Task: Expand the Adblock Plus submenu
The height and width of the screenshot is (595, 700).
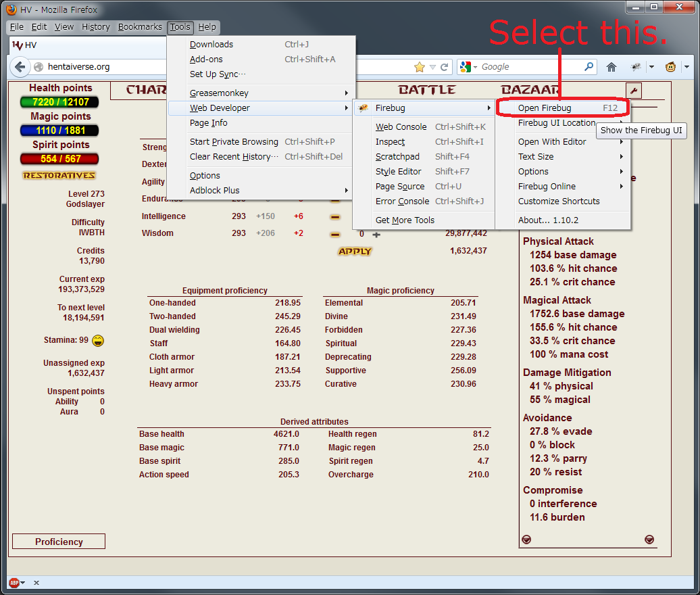Action: [x=347, y=190]
